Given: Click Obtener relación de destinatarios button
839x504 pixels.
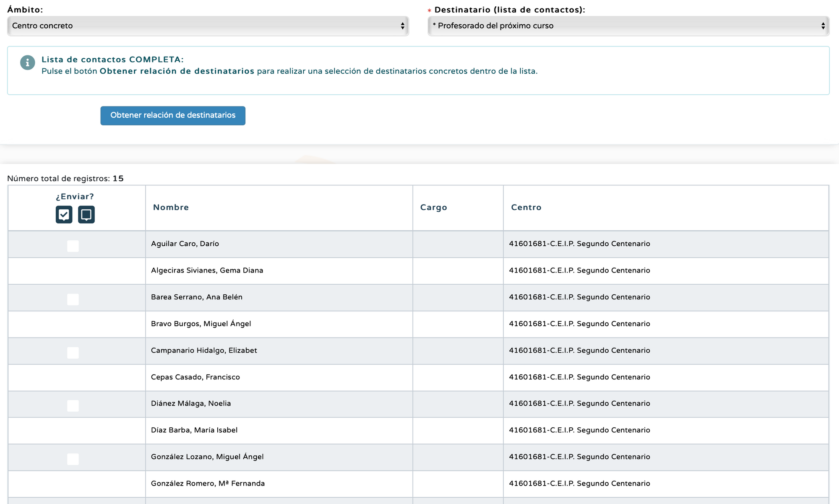Looking at the screenshot, I should [173, 115].
